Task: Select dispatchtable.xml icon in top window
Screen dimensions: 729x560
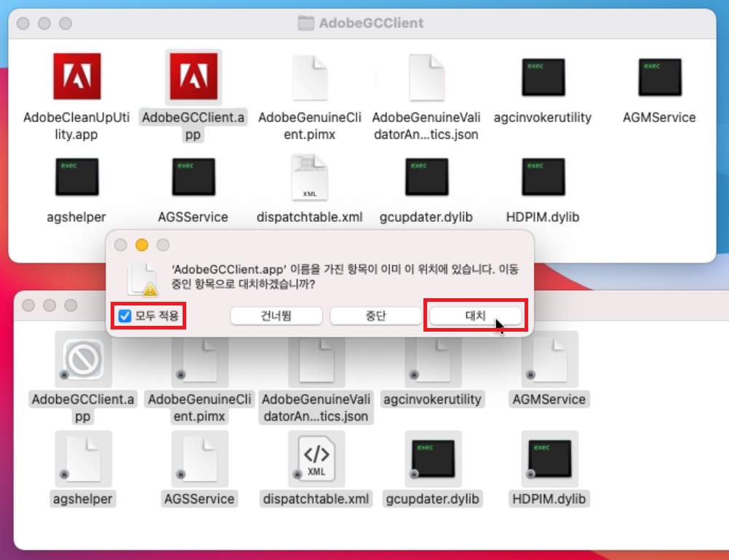Action: pyautogui.click(x=310, y=177)
